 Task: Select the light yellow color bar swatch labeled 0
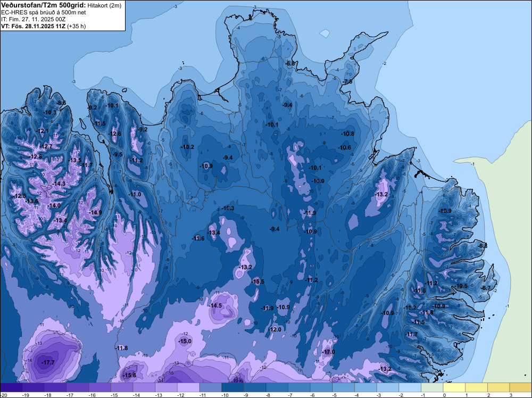coord(454,387)
